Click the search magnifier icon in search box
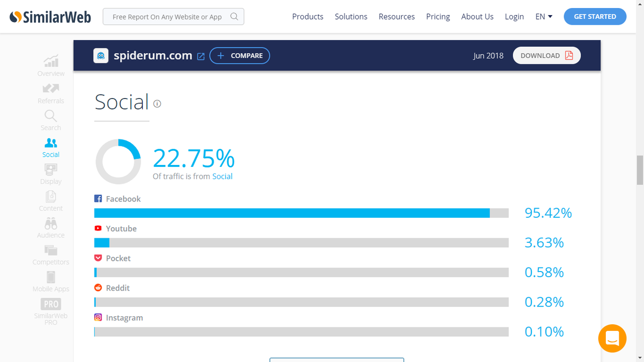 (x=234, y=17)
